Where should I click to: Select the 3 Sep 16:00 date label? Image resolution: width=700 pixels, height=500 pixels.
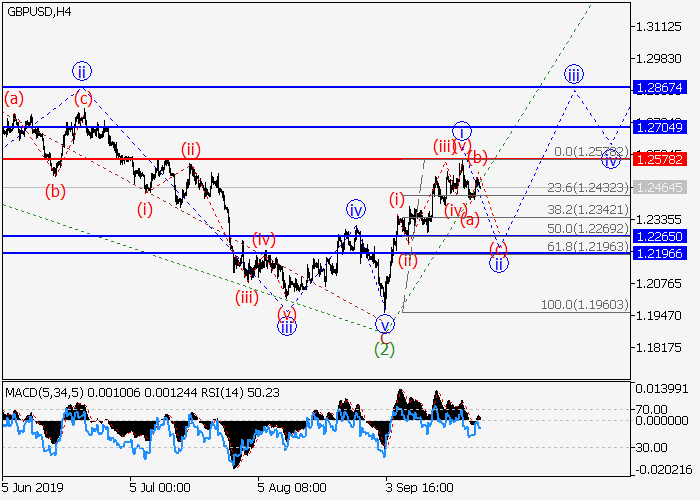pos(420,488)
